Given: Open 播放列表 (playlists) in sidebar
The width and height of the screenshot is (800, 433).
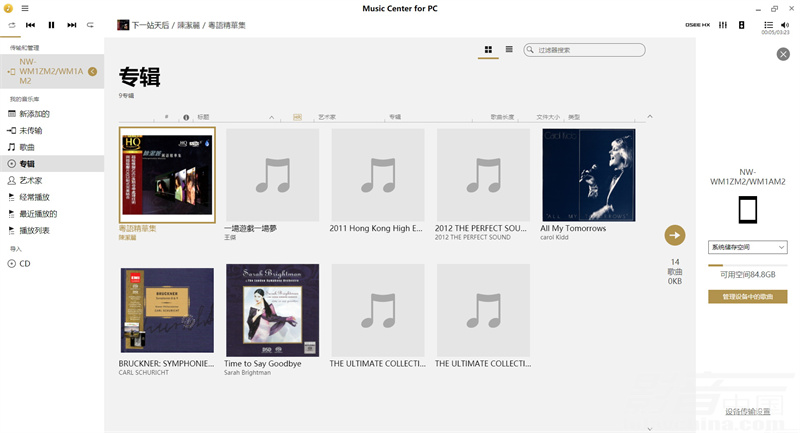Looking at the screenshot, I should point(34,231).
